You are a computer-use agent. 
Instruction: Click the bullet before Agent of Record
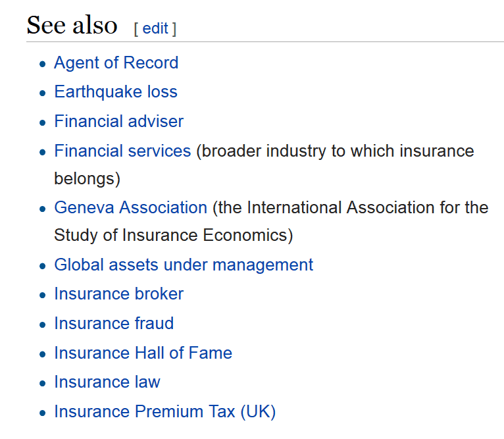42,64
